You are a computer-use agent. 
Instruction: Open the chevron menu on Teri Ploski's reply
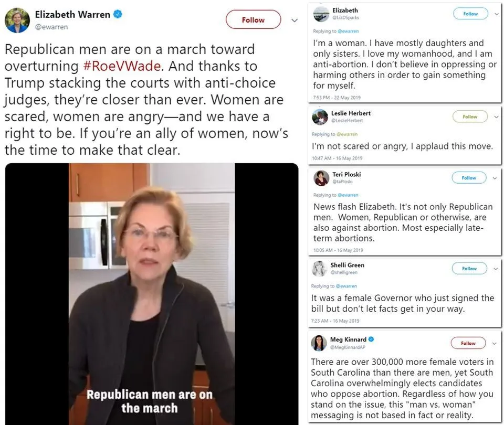495,178
